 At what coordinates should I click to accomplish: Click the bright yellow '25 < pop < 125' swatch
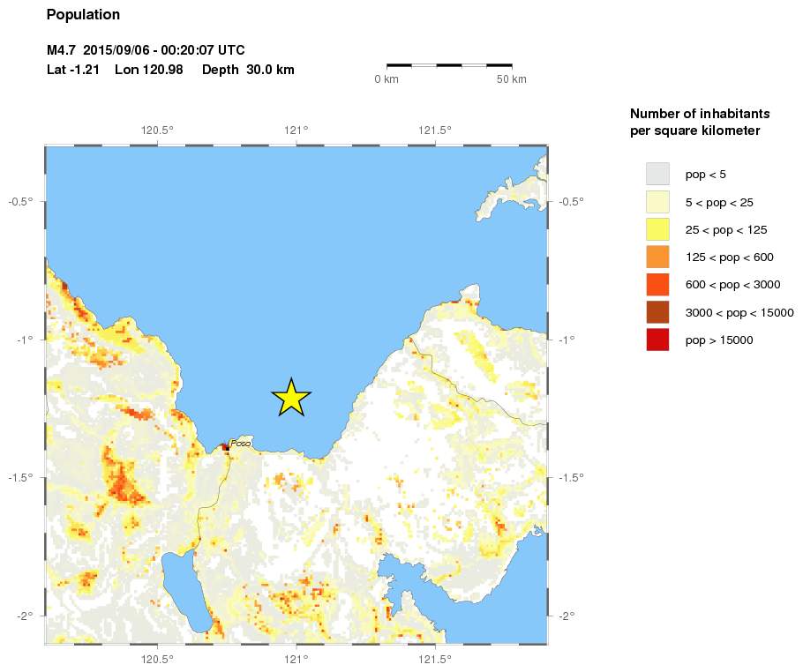click(657, 229)
